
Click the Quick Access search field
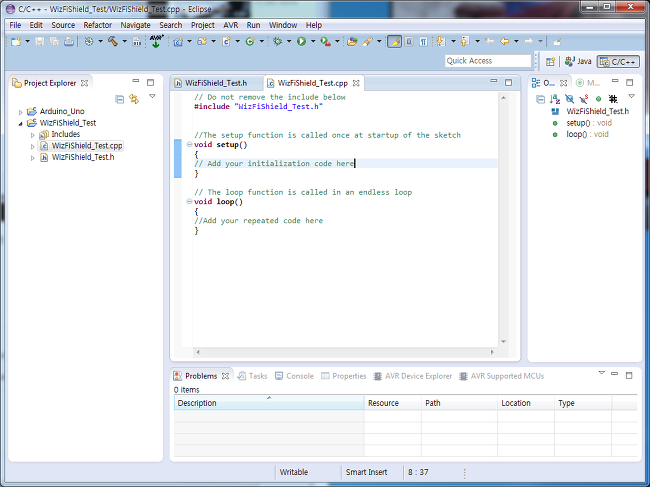pos(488,61)
